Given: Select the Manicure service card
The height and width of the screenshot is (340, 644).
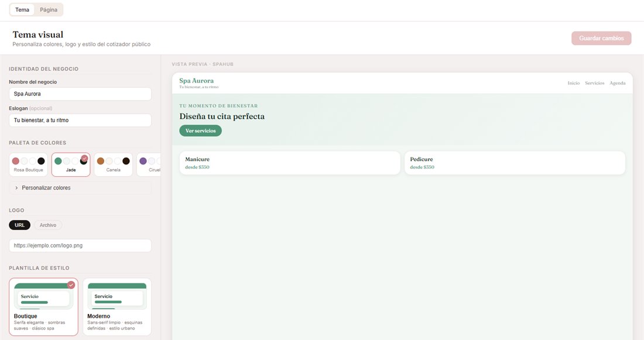Looking at the screenshot, I should 290,163.
